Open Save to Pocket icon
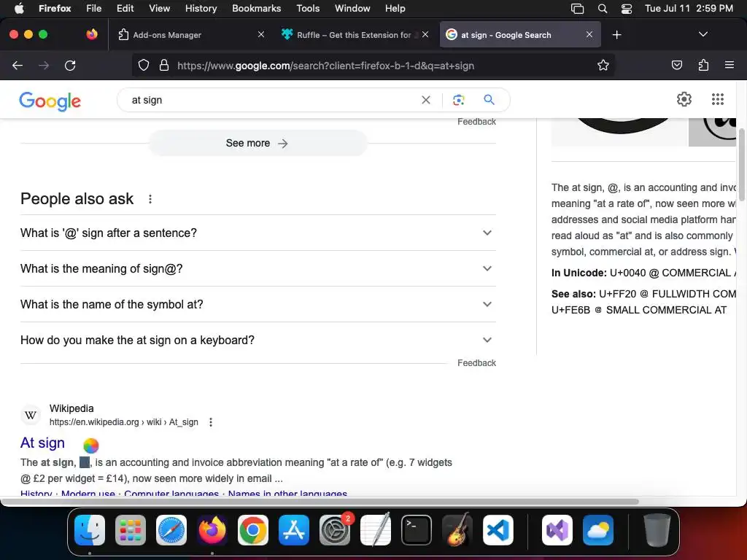The image size is (747, 560). coord(676,65)
